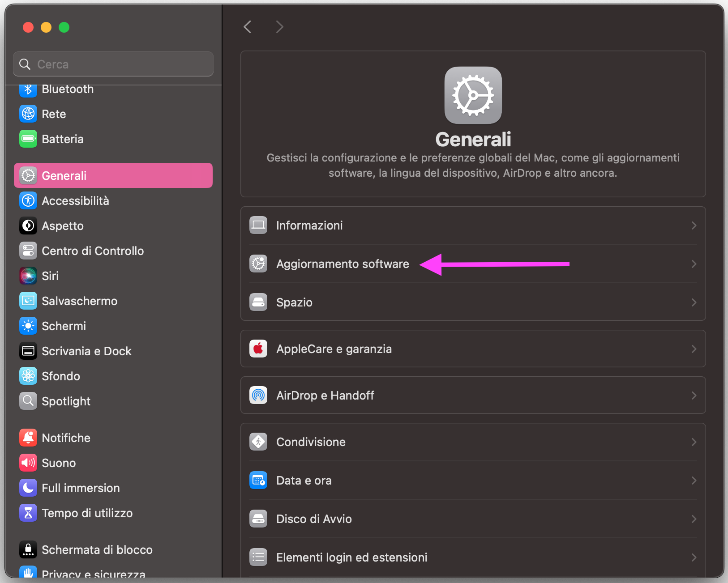This screenshot has width=728, height=583.
Task: Open the AirDrop e Handoff icon
Action: click(x=258, y=395)
